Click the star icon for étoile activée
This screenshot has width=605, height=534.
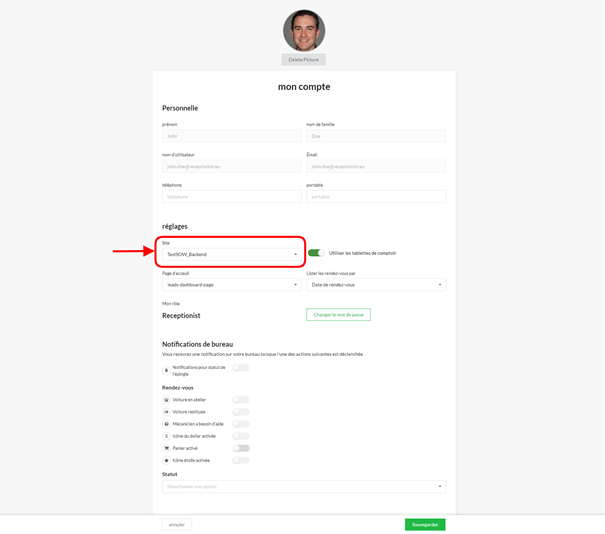166,460
